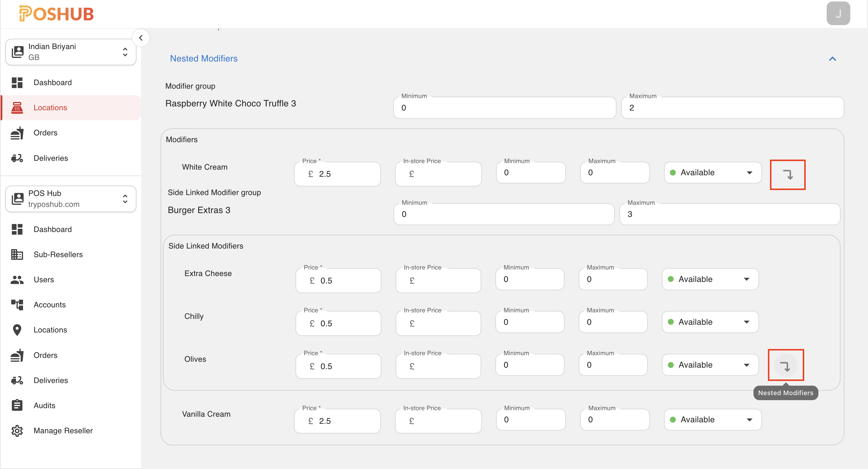Open Indian Briyani Deliveries menu item

pyautogui.click(x=71, y=158)
